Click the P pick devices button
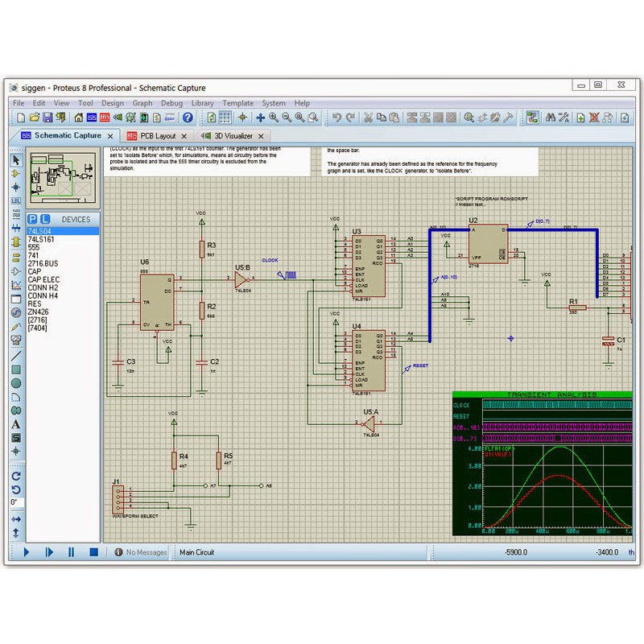Screen dimensions: 644x644 (32, 219)
